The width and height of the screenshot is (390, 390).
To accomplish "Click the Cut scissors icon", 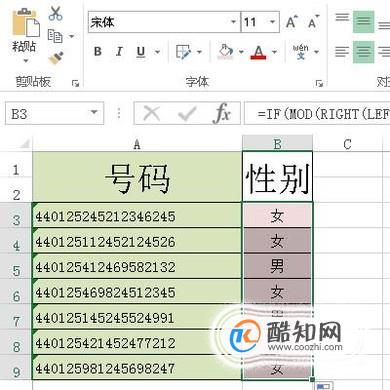I will (x=55, y=13).
